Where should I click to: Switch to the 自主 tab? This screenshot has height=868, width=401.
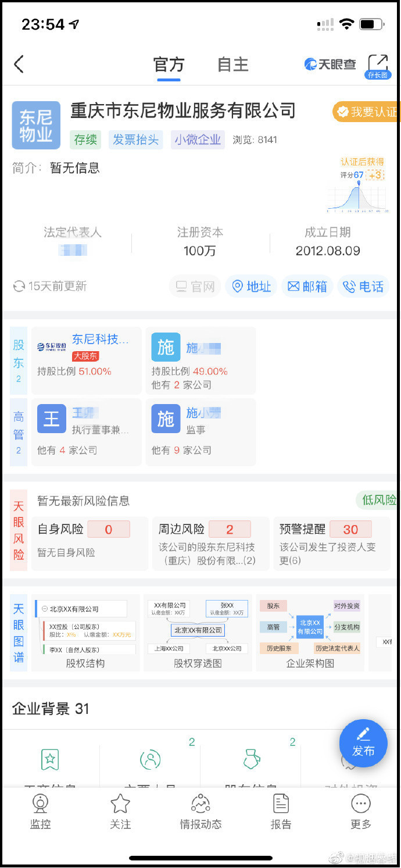point(233,64)
